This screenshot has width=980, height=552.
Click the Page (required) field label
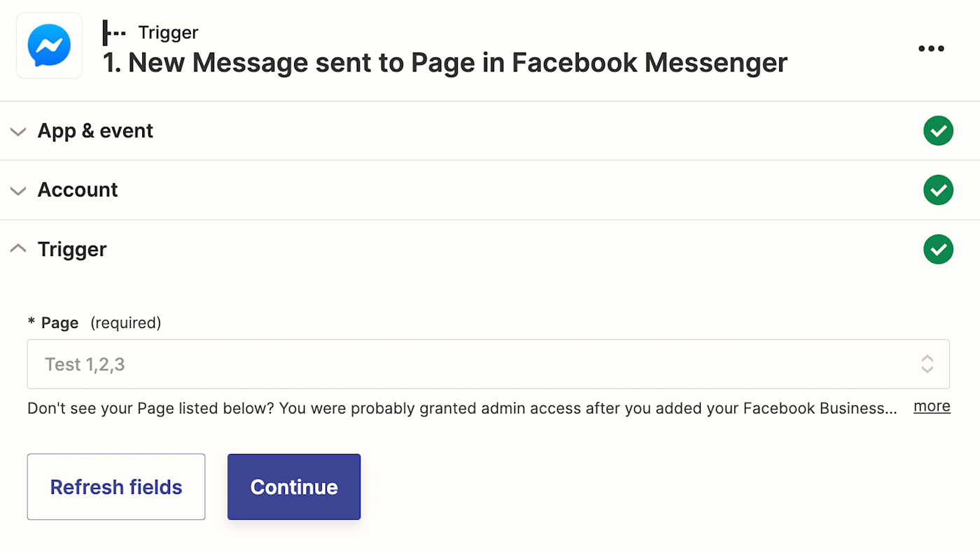pyautogui.click(x=94, y=323)
